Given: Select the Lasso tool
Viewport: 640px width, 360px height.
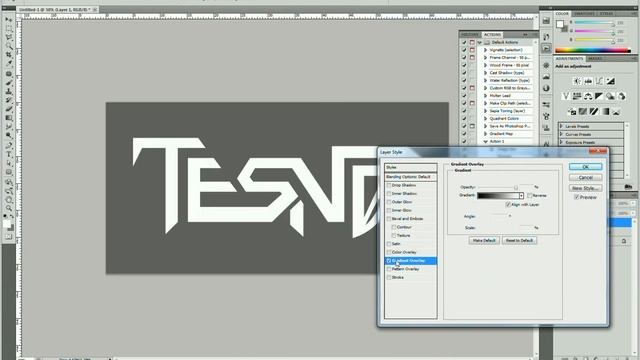Looking at the screenshot, I should [9, 37].
